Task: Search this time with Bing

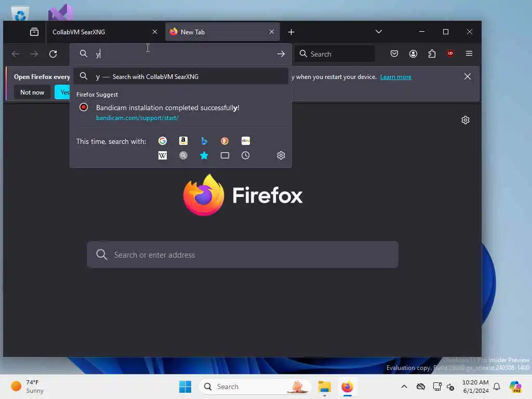Action: 204,141
